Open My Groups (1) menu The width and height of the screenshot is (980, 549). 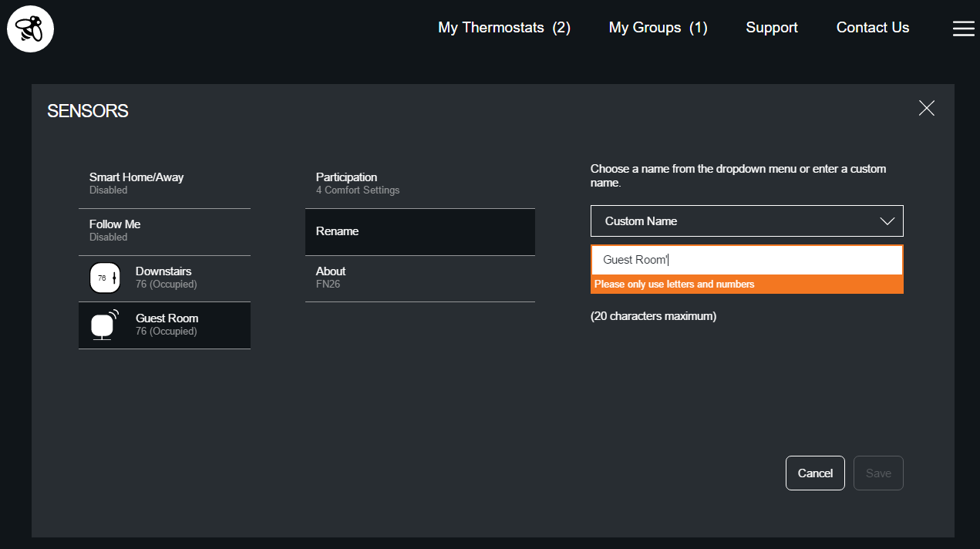(658, 28)
